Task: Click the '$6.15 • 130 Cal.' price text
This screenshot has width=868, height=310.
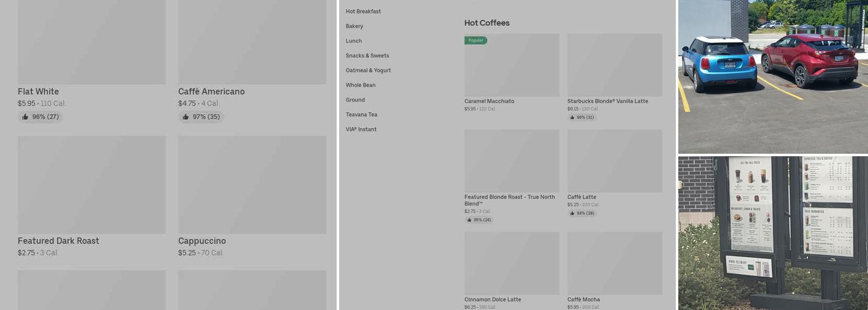Action: tap(583, 109)
